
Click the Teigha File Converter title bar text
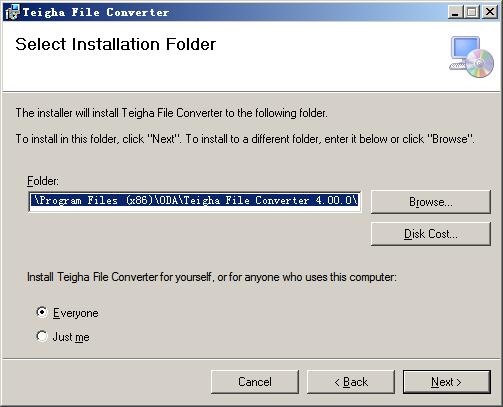(96, 13)
